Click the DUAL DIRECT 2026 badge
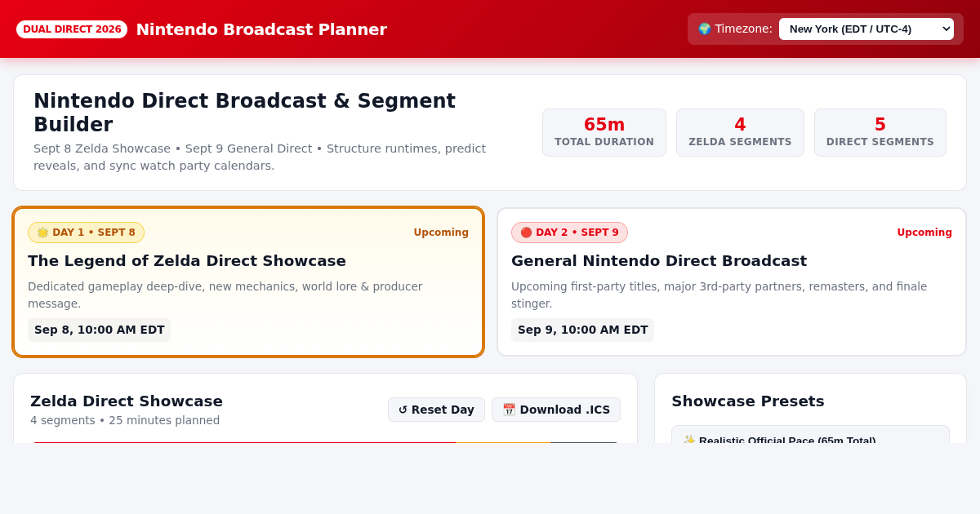The image size is (980, 514). (x=72, y=29)
